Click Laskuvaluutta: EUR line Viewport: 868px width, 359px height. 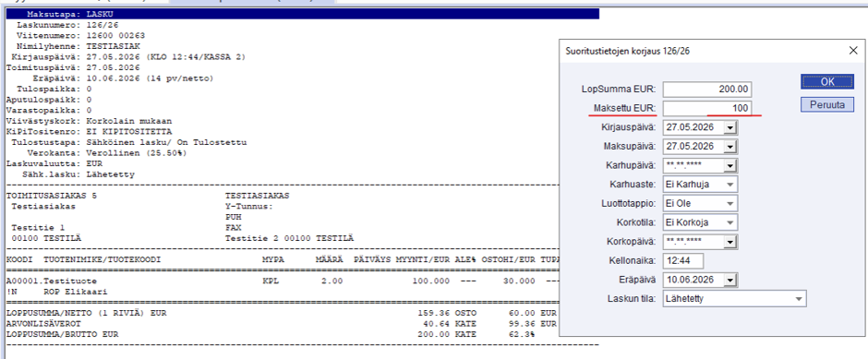[x=54, y=163]
